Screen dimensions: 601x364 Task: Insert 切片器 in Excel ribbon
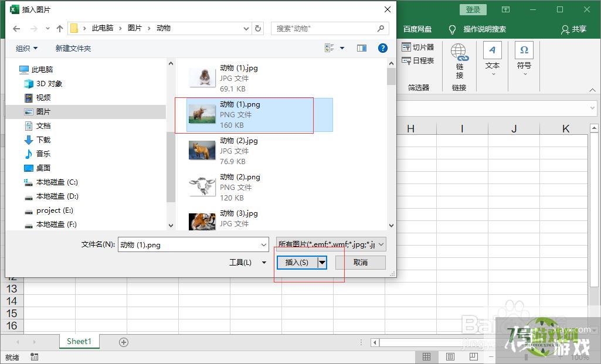point(418,47)
